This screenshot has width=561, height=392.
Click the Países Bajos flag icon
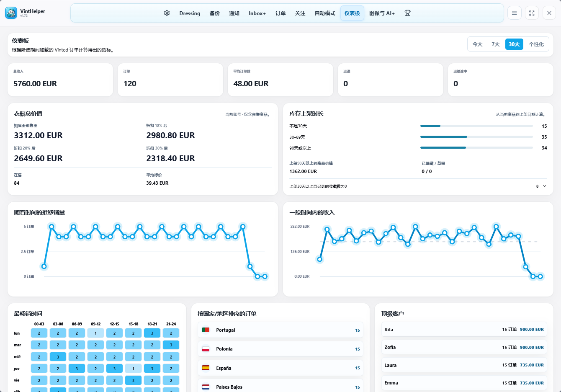206,387
